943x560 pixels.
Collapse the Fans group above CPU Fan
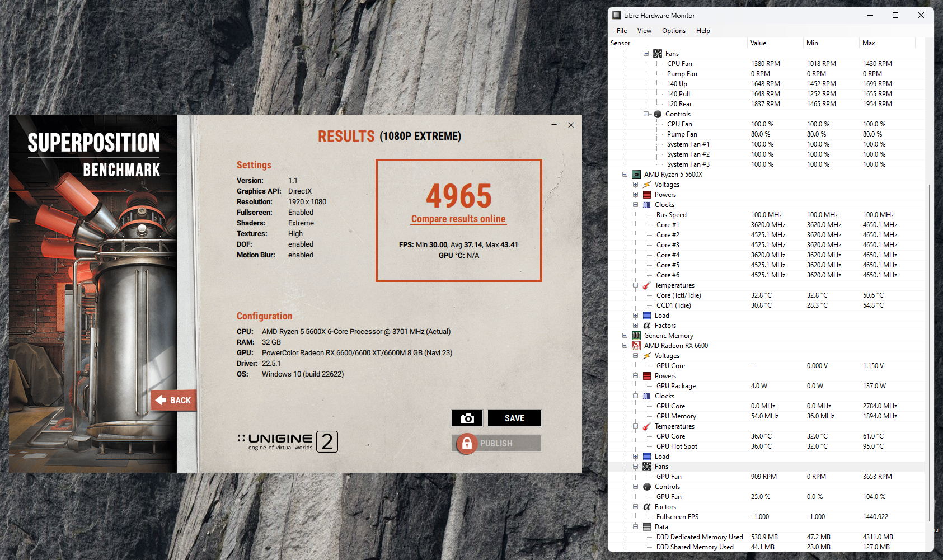tap(646, 54)
